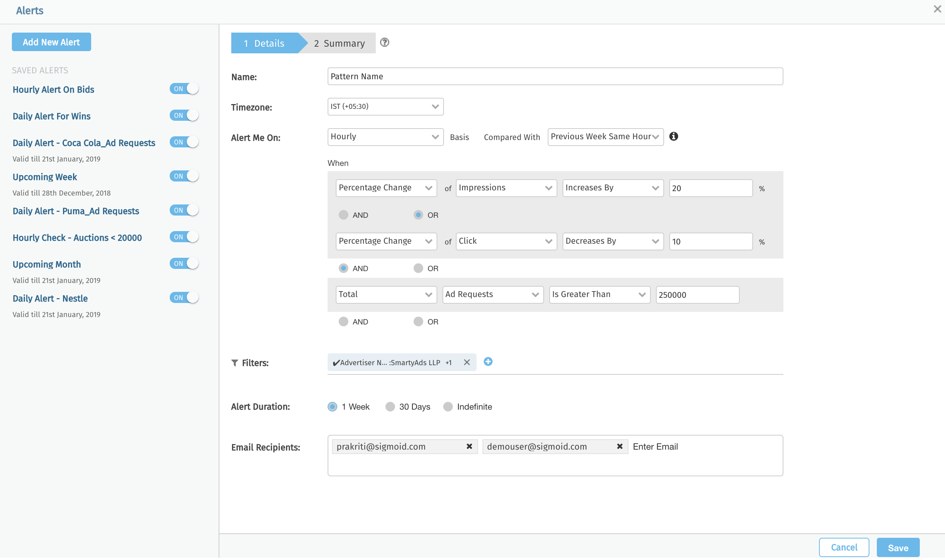
Task: Click the Pattern Name input field
Action: 555,77
